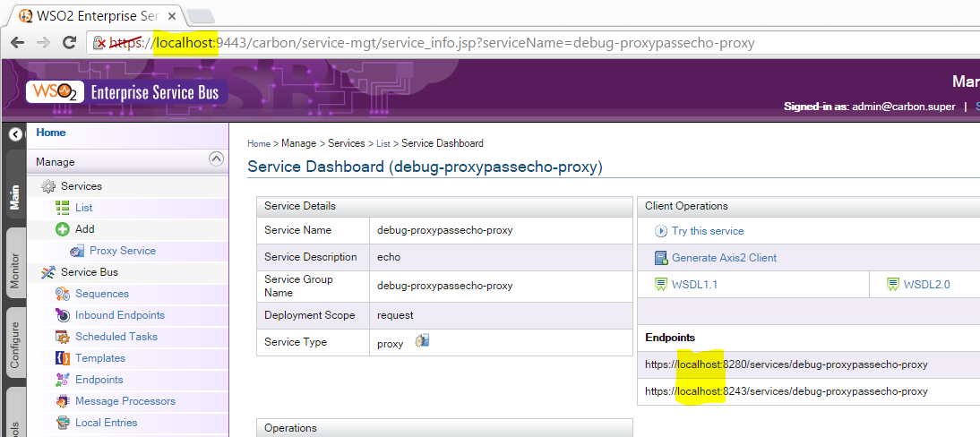Click the Services gear icon

48,186
